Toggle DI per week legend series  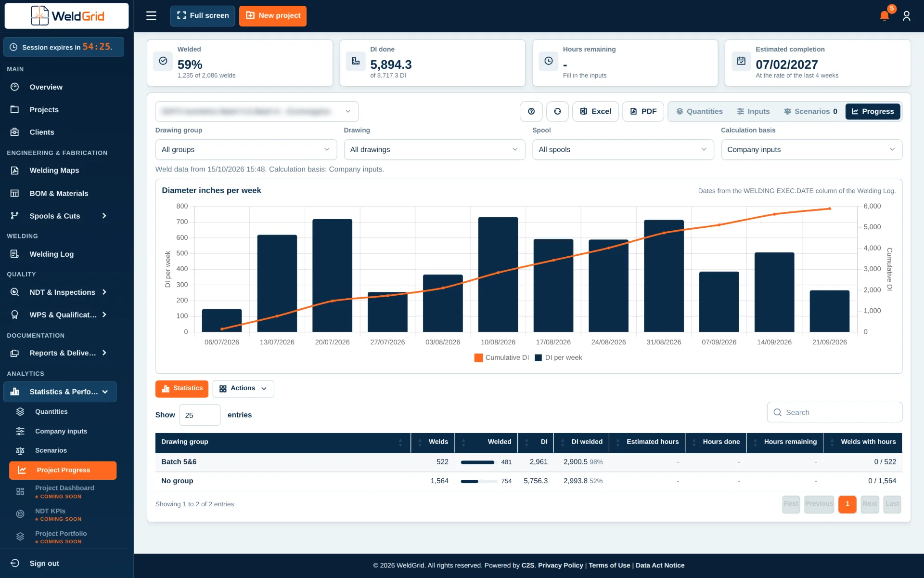(x=558, y=357)
